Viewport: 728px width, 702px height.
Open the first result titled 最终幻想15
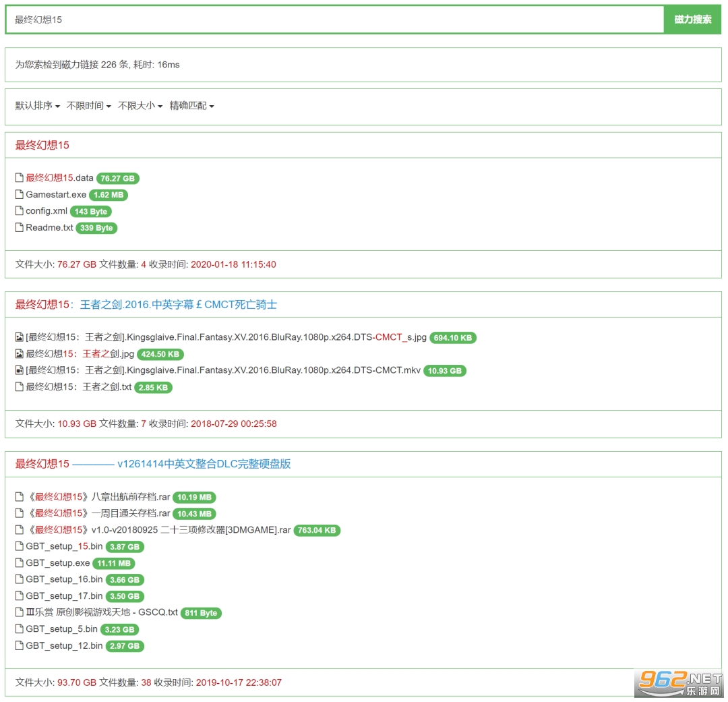[x=42, y=145]
